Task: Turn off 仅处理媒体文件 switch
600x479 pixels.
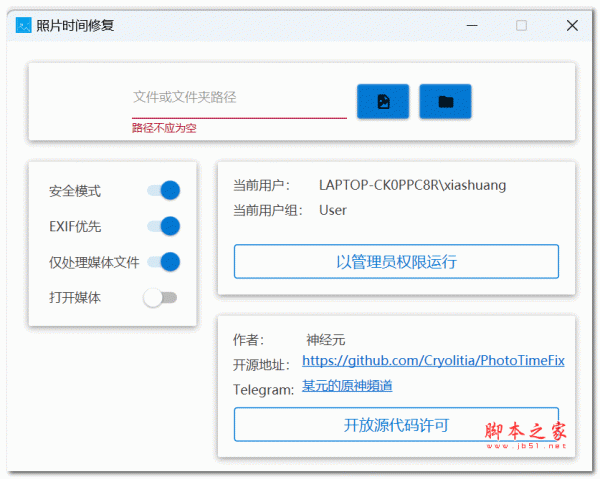Action: [x=164, y=262]
